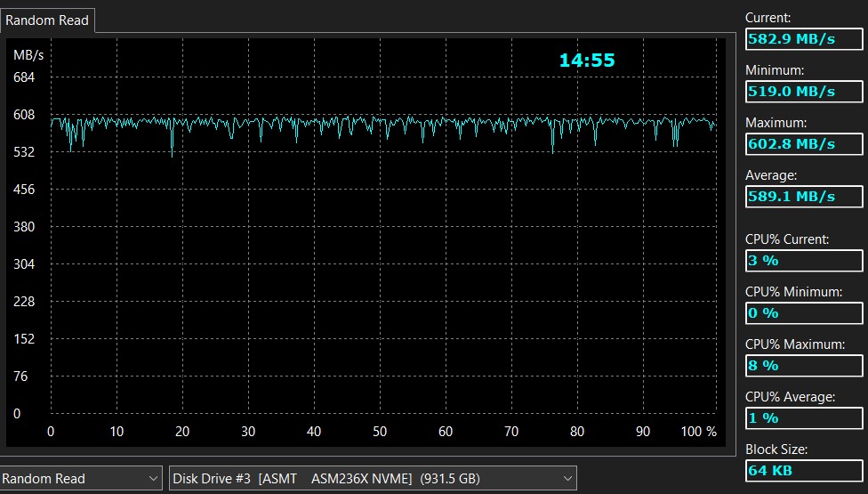Image resolution: width=868 pixels, height=494 pixels.
Task: Click the arrow on the disk drive combo box
Action: tap(567, 479)
